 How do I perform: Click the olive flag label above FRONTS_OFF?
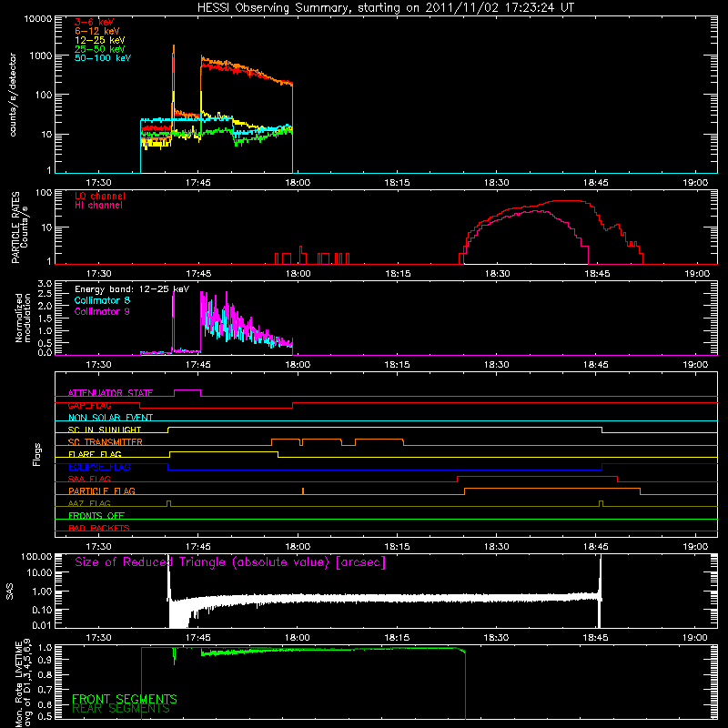[x=89, y=503]
